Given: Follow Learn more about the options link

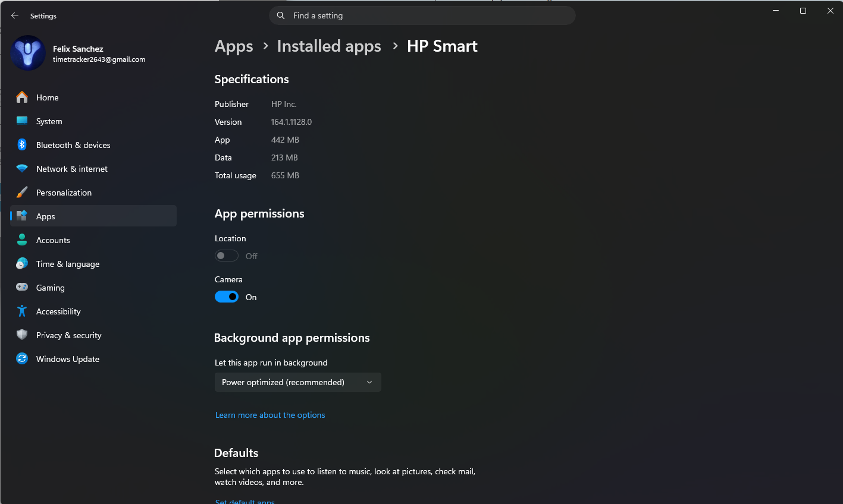Looking at the screenshot, I should click(270, 415).
